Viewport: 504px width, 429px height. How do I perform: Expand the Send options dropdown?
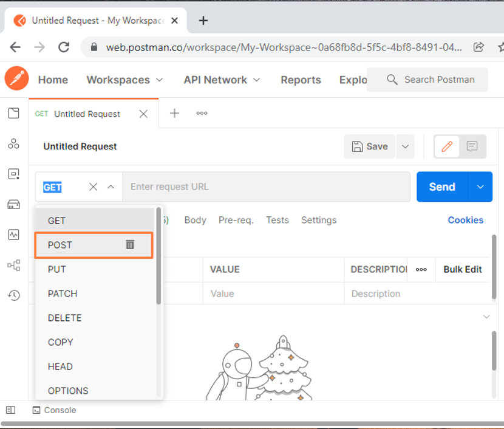coord(480,187)
